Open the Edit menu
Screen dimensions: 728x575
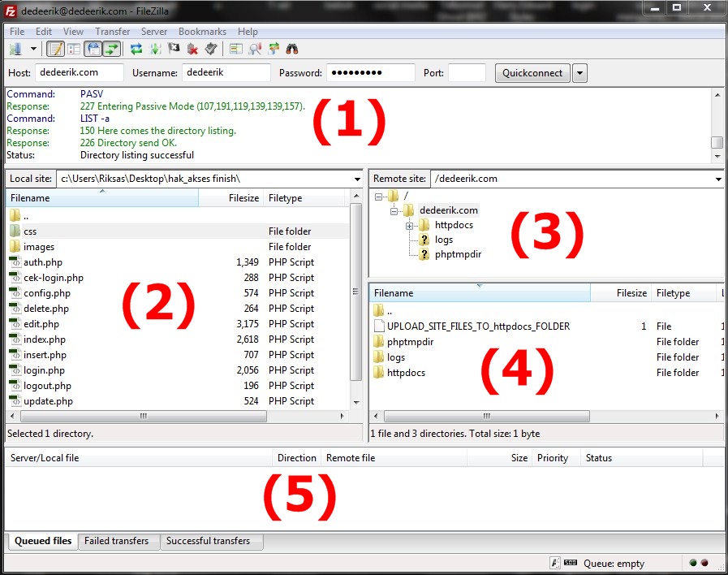pyautogui.click(x=44, y=32)
